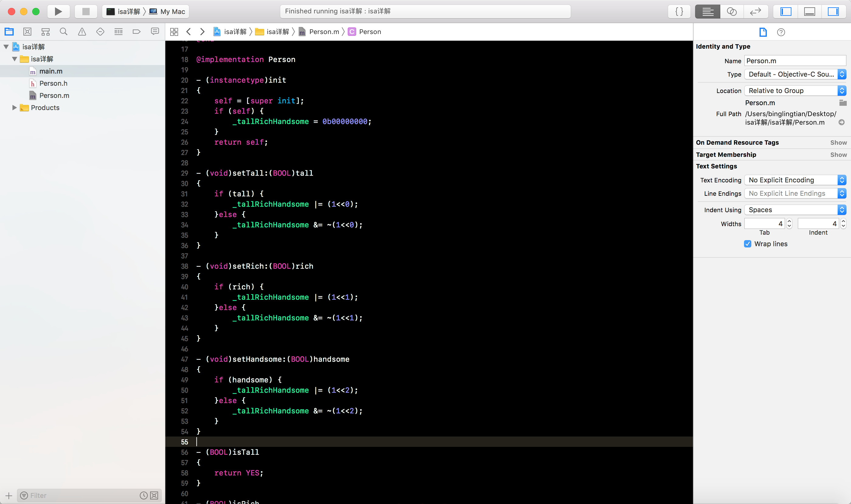The height and width of the screenshot is (504, 851).
Task: Click isa详解 folder in the jump bar
Action: pos(272,32)
